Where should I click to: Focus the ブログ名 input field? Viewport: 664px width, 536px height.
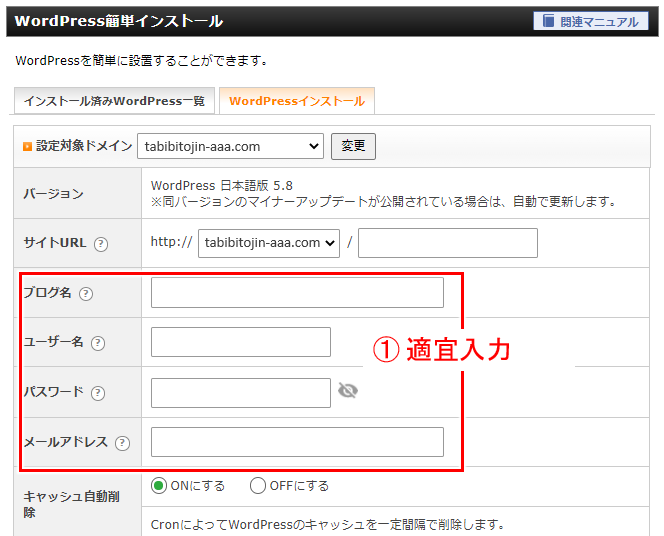297,293
